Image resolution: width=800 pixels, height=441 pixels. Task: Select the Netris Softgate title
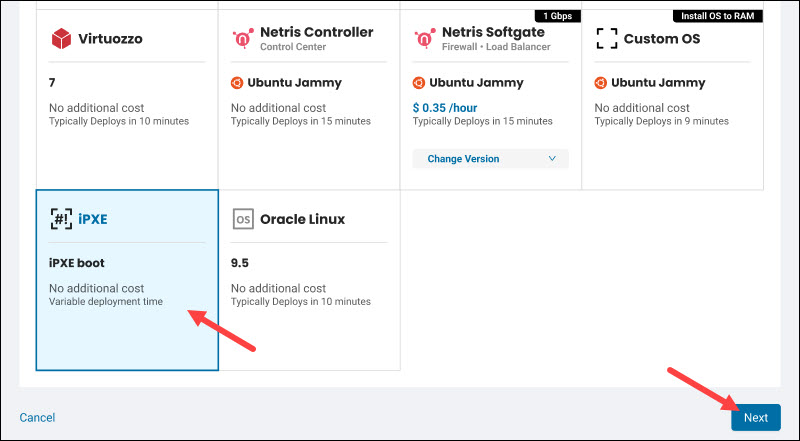(493, 32)
